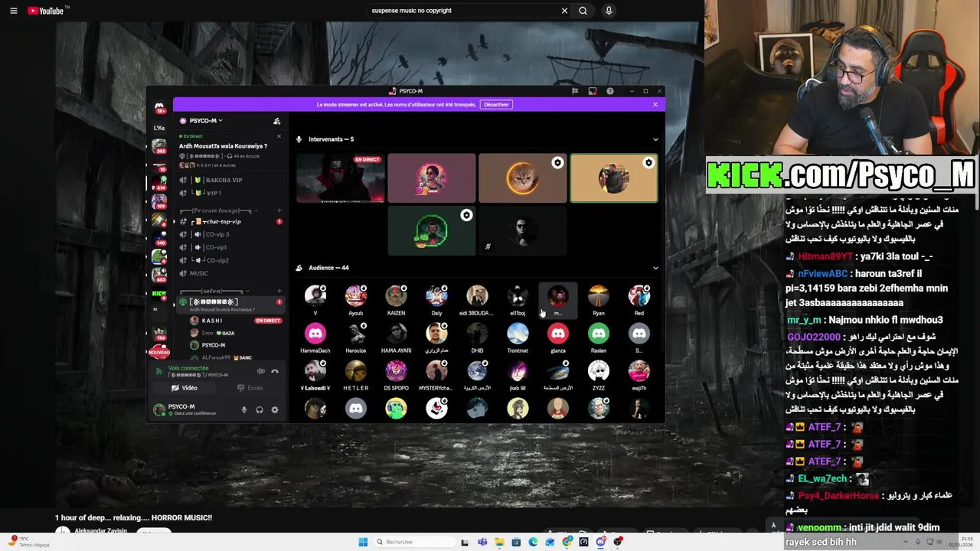Select PSYCO-M under the stage channel
Viewport: 980px width, 551px height.
(236, 345)
